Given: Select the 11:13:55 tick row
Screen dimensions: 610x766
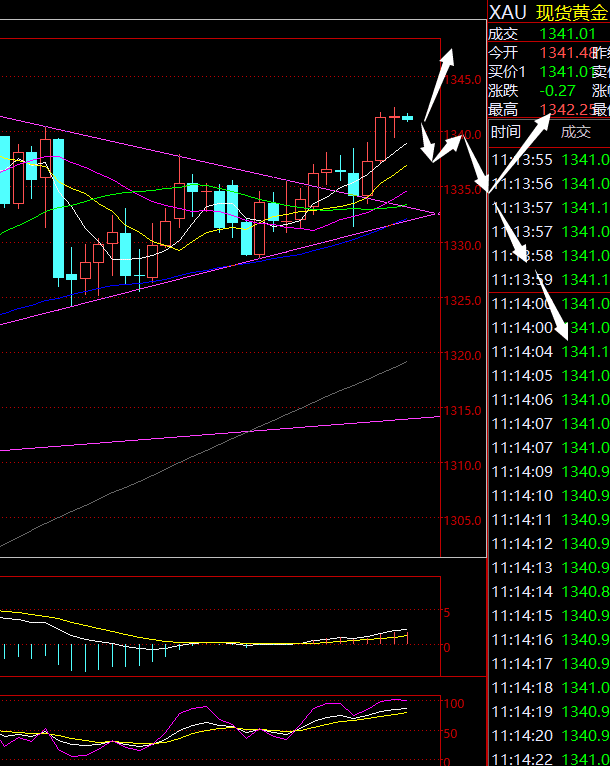Looking at the screenshot, I should click(548, 160).
